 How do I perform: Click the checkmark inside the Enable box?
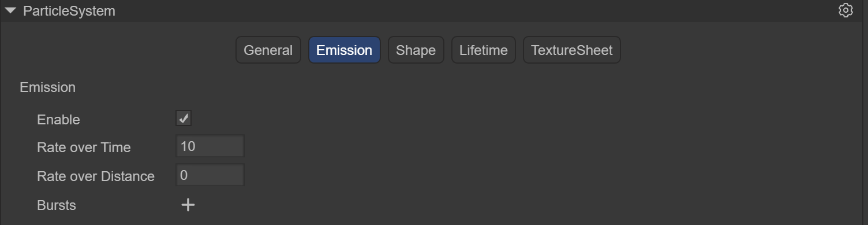[x=184, y=119]
